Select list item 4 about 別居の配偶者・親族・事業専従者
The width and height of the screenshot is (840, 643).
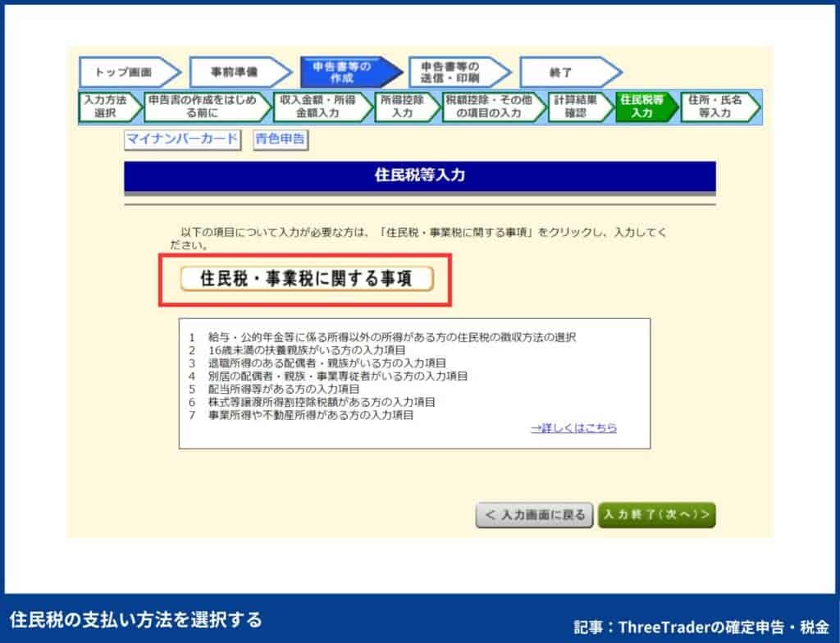(328, 376)
